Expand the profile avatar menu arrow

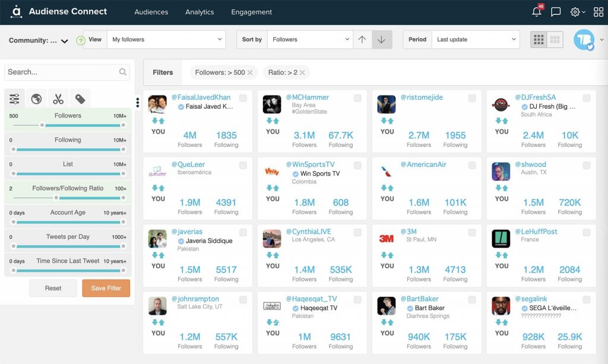point(602,40)
